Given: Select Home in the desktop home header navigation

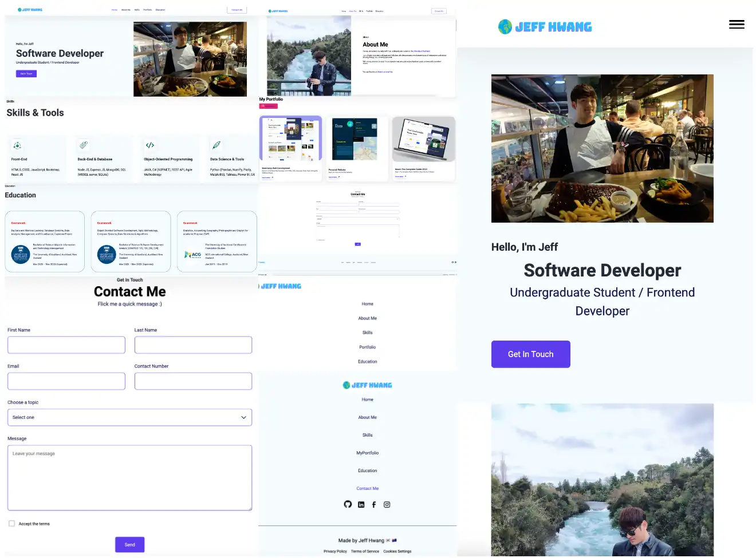Looking at the screenshot, I should (x=115, y=10).
